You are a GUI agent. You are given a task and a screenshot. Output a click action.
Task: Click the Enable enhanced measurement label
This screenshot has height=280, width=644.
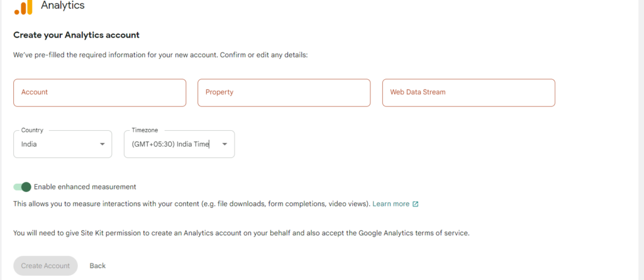[85, 187]
